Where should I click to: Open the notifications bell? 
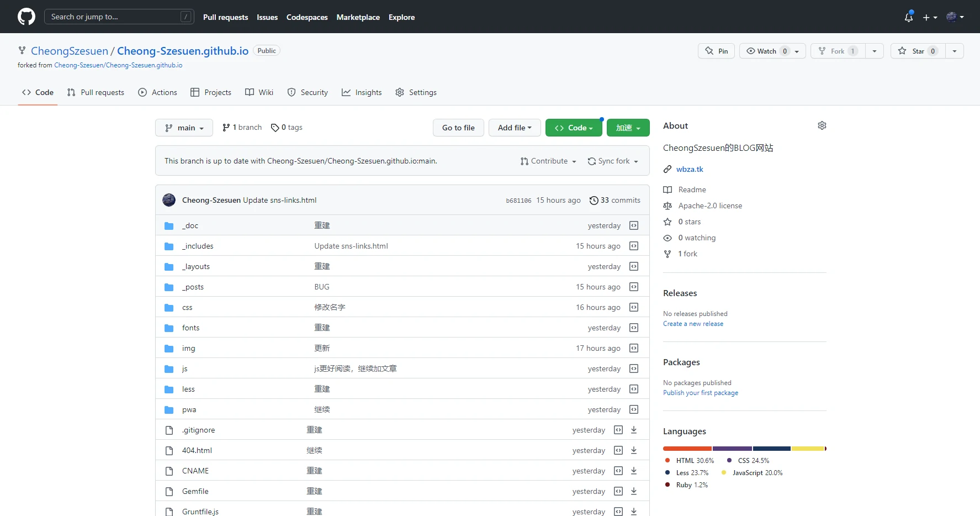click(908, 17)
